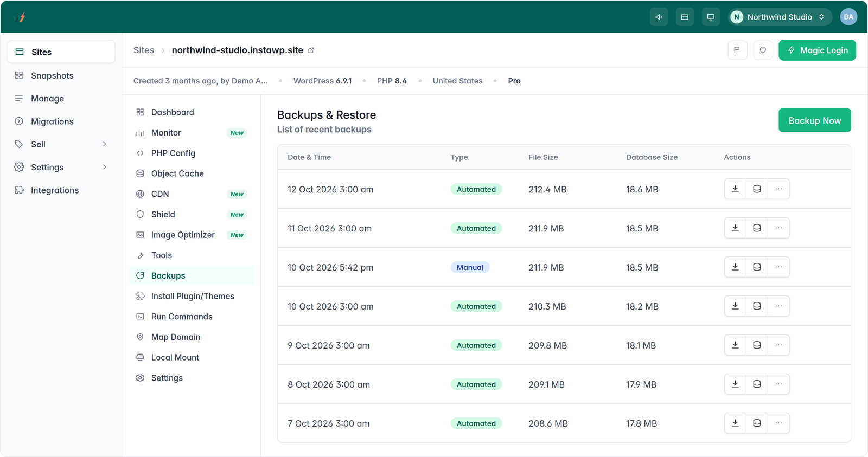Select the Manage sidebar item
The image size is (868, 457).
[61, 99]
